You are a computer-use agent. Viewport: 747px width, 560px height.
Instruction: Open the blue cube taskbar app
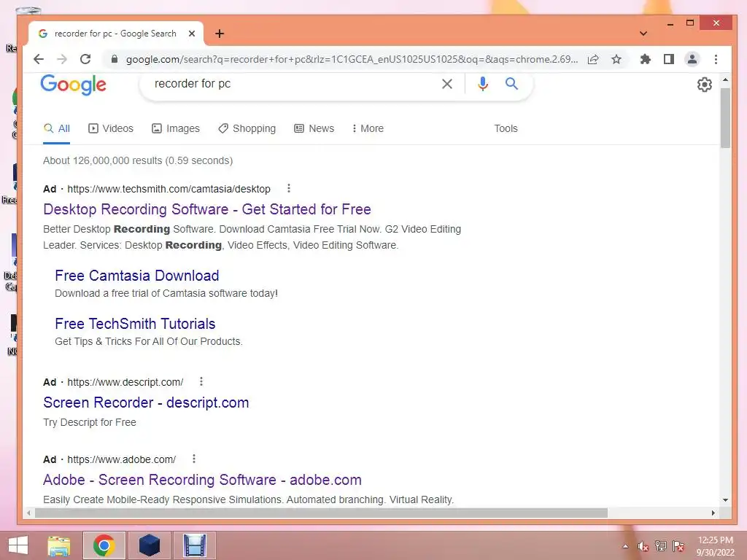click(x=149, y=545)
